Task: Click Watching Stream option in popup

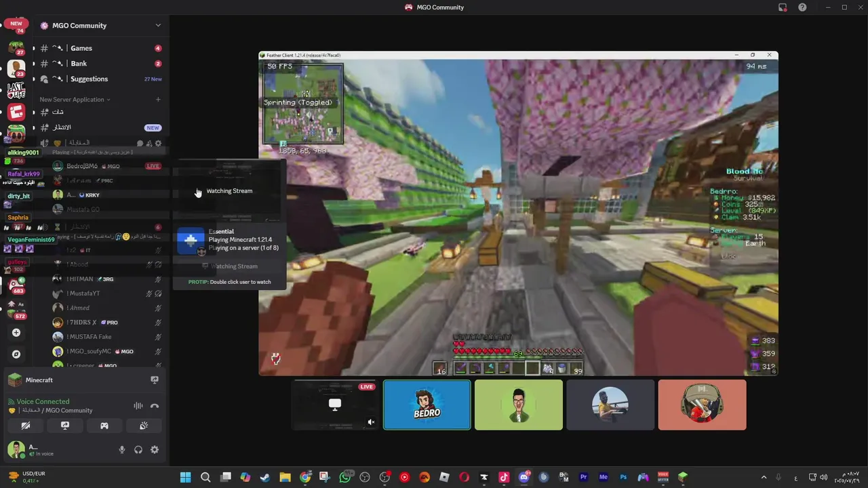Action: click(x=229, y=191)
